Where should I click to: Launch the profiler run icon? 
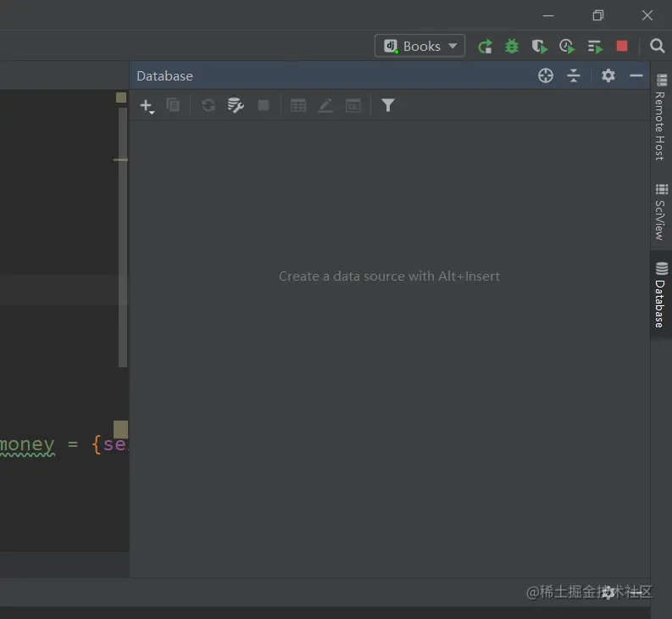pos(567,47)
